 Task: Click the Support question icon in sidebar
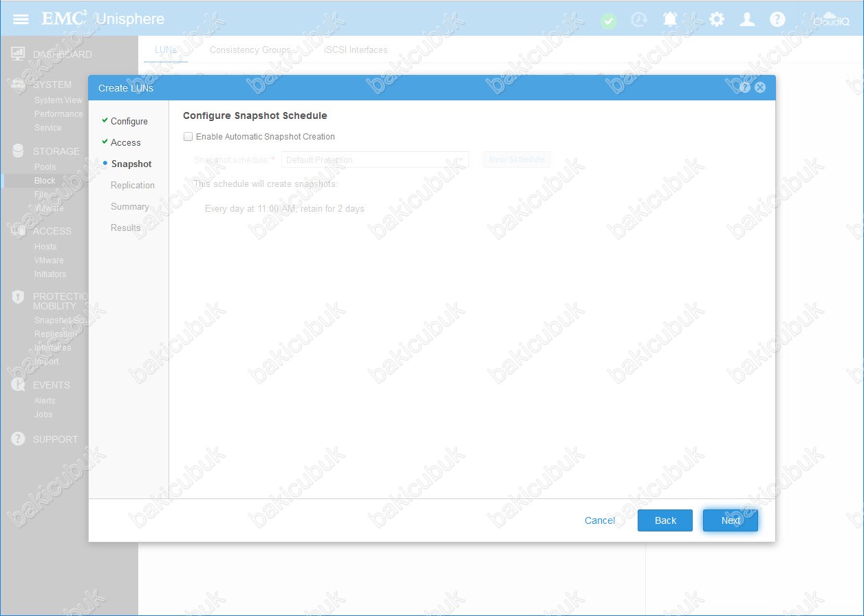[x=19, y=439]
